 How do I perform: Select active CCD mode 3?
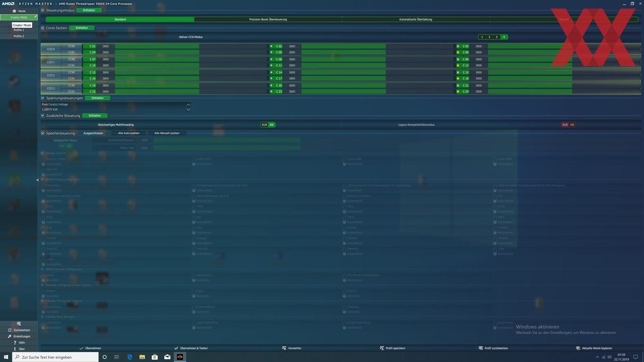(497, 37)
